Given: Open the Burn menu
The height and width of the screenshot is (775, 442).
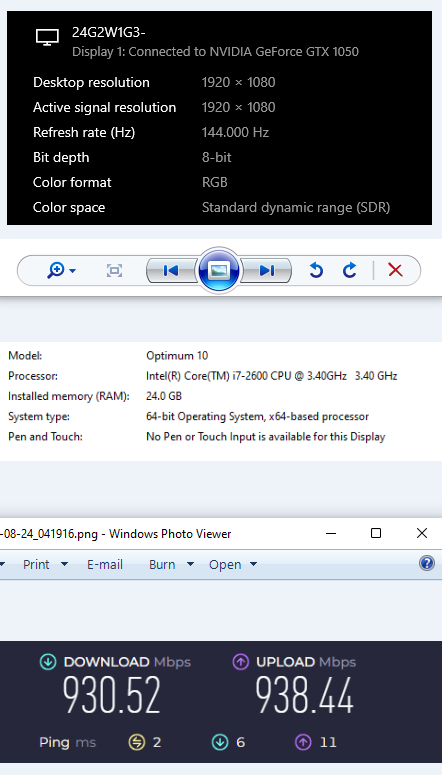Looking at the screenshot, I should 162,564.
